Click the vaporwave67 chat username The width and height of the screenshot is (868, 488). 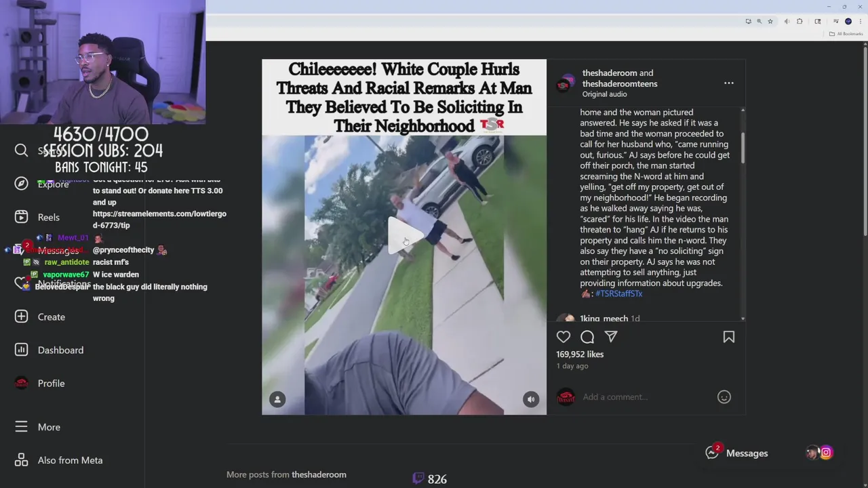(66, 274)
